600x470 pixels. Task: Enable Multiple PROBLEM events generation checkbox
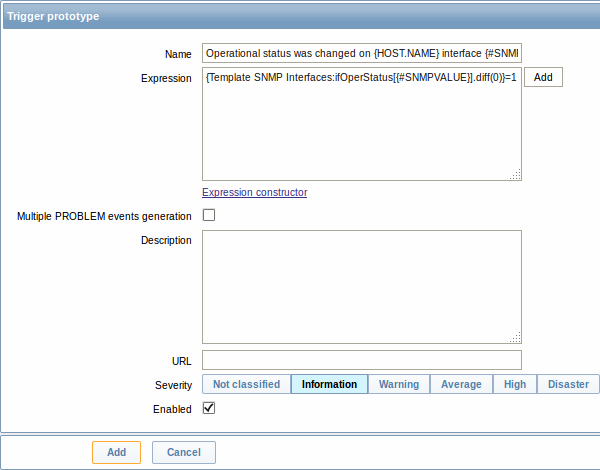[209, 215]
